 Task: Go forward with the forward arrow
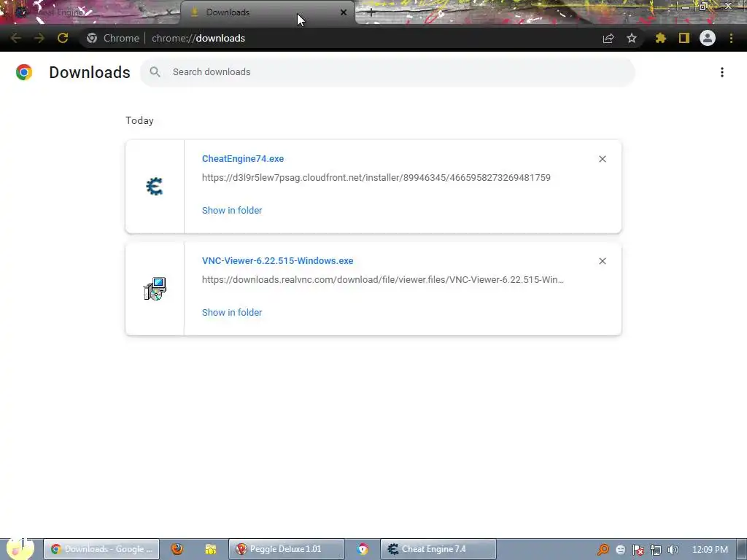tap(39, 38)
